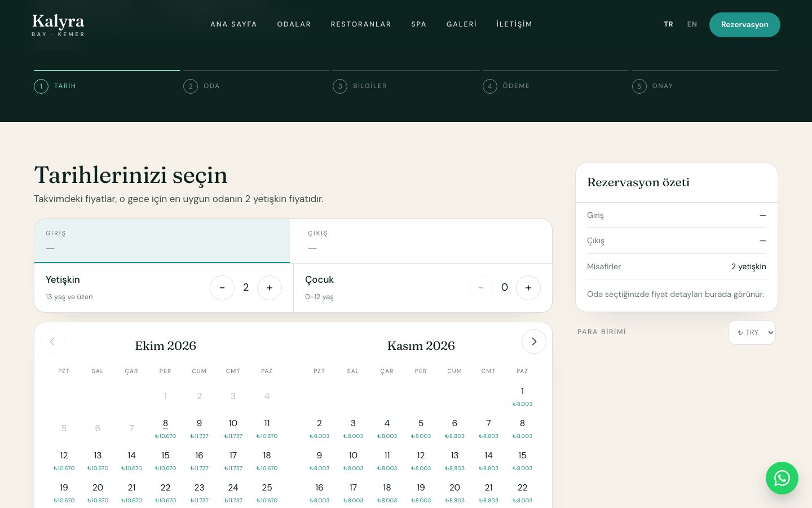Open Spa menu item

[418, 24]
